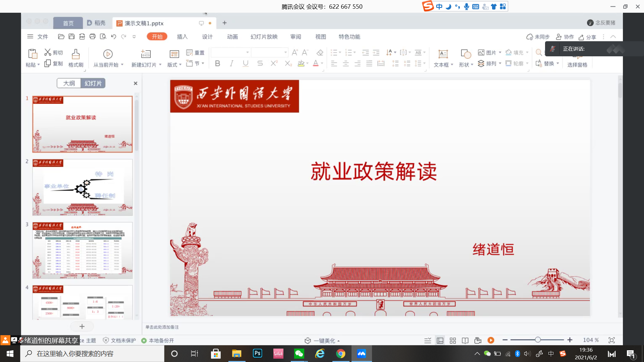
Task: Toggle italic text formatting
Action: pos(231,63)
